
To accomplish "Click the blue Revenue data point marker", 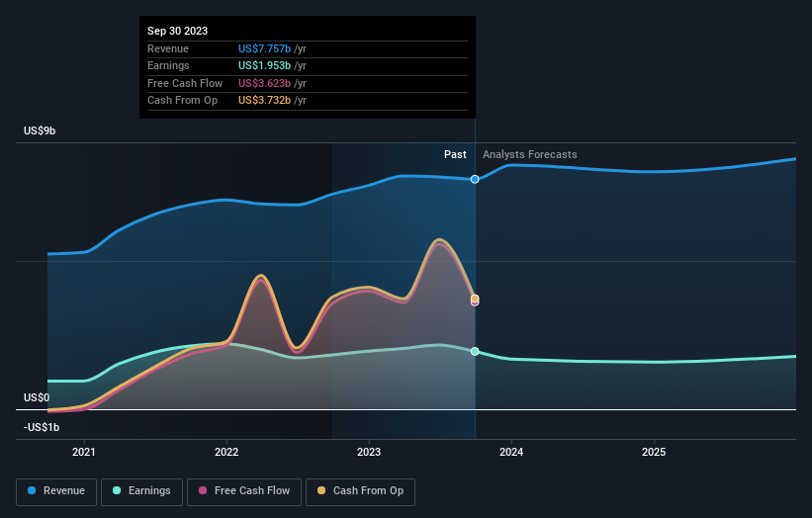I will coord(475,179).
